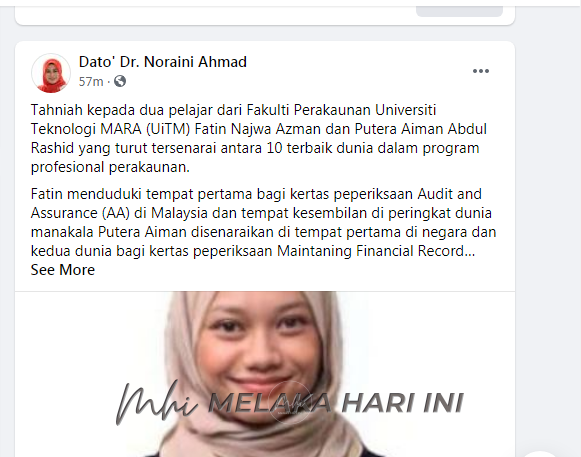Expand post text with See More
581x457 pixels.
coord(63,270)
